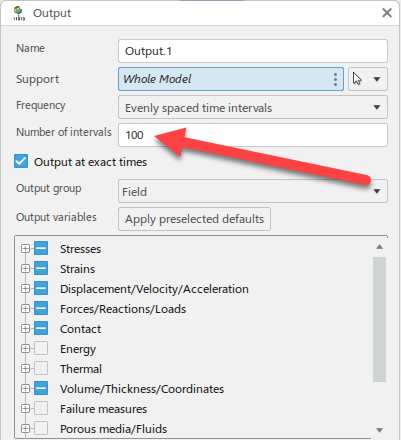Click the output variables vertical scrollbar
401x440 pixels.
379,319
